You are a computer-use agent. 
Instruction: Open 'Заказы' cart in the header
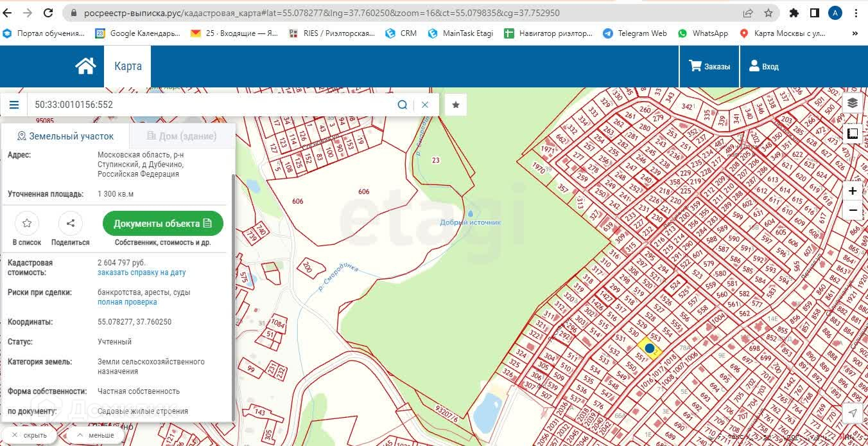[709, 66]
